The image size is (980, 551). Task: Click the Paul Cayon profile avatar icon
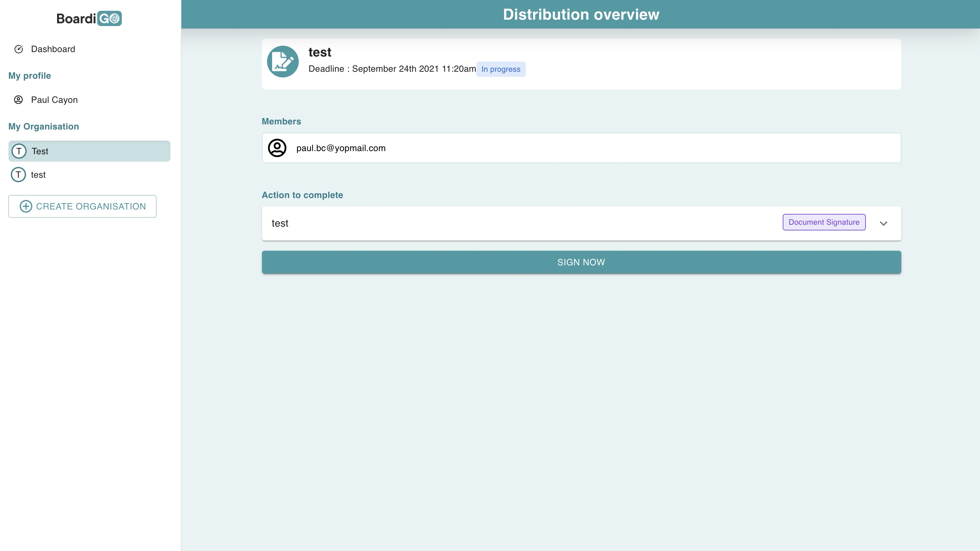pos(19,100)
